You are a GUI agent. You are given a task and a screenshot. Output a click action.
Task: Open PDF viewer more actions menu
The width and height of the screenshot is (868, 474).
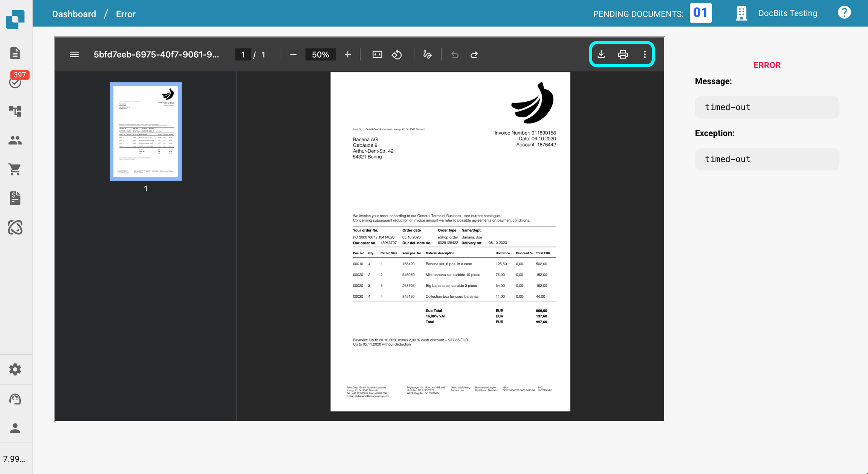pos(645,55)
